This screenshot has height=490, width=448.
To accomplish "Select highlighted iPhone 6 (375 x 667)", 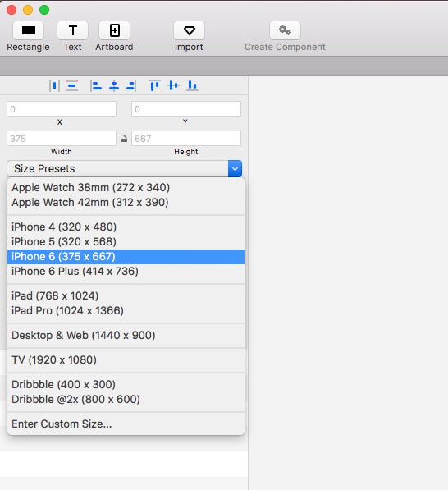I will point(126,257).
